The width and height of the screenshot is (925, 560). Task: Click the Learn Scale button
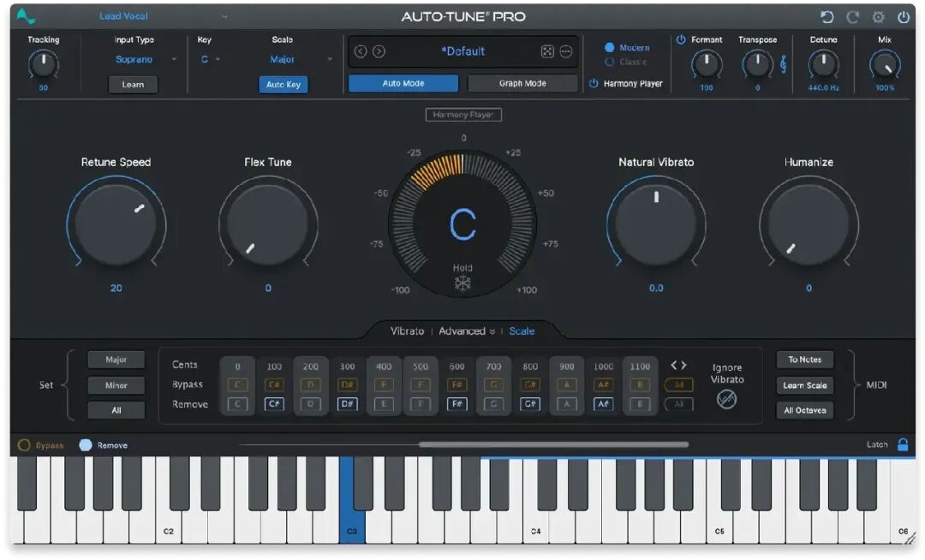coord(804,385)
